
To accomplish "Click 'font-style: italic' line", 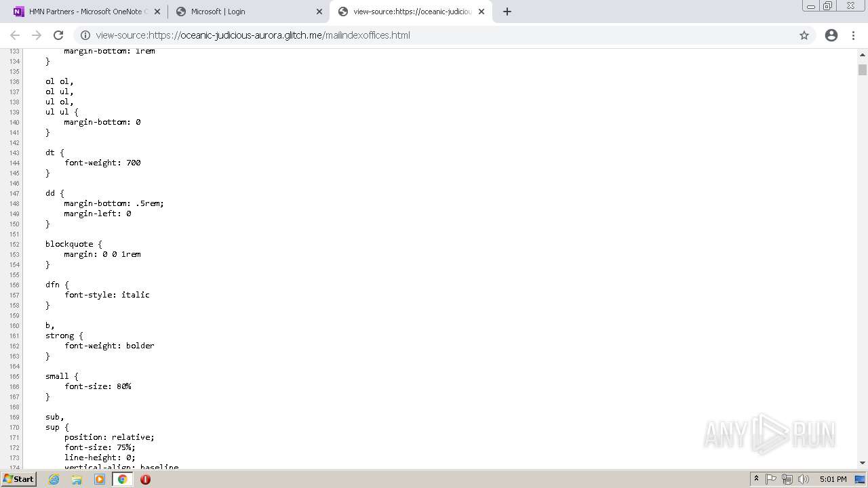I will tap(107, 295).
